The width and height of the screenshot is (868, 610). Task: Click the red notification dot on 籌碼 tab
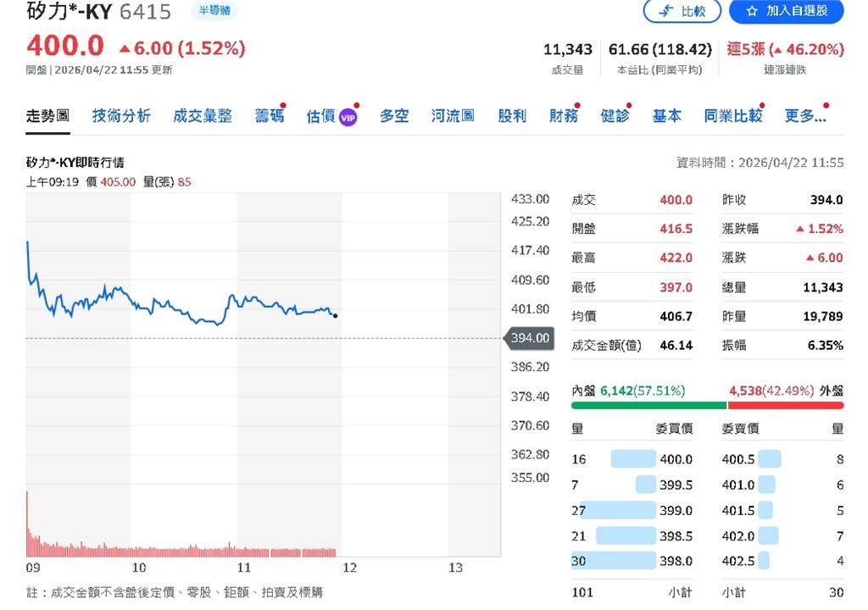point(283,103)
